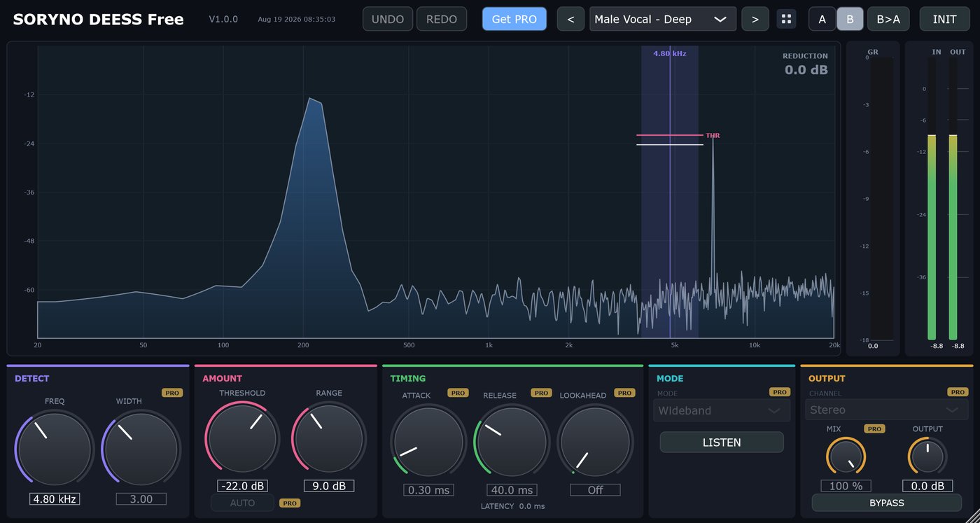Viewport: 980px width, 523px height.
Task: Click the AMOUNT section heading
Action: 223,379
